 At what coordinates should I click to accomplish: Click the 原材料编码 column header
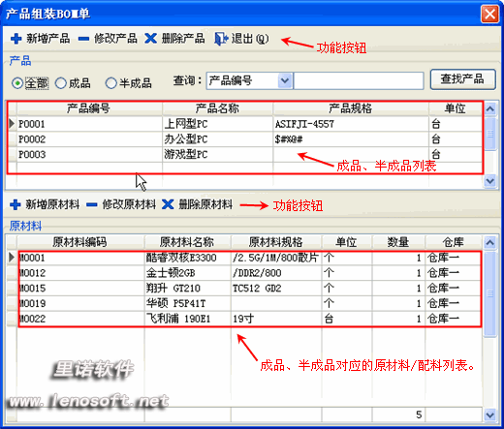tap(80, 242)
